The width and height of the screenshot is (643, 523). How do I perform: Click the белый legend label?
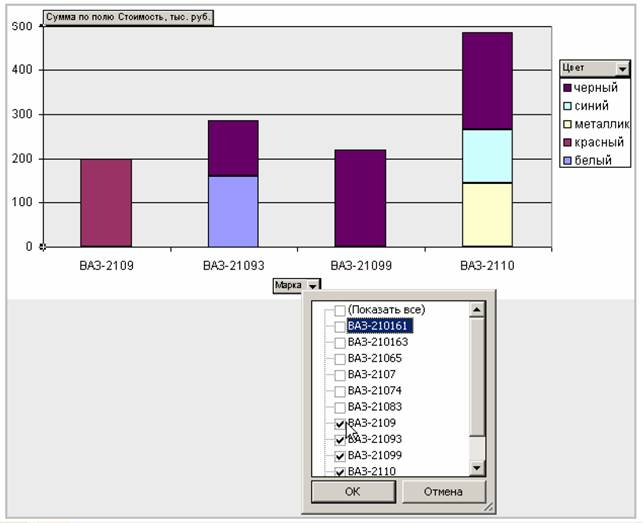click(593, 161)
